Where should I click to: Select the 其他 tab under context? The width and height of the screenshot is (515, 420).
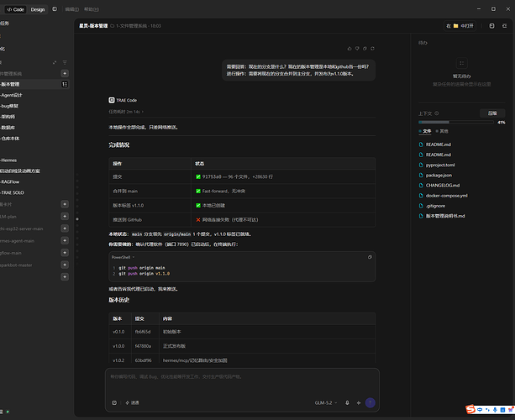(442, 131)
